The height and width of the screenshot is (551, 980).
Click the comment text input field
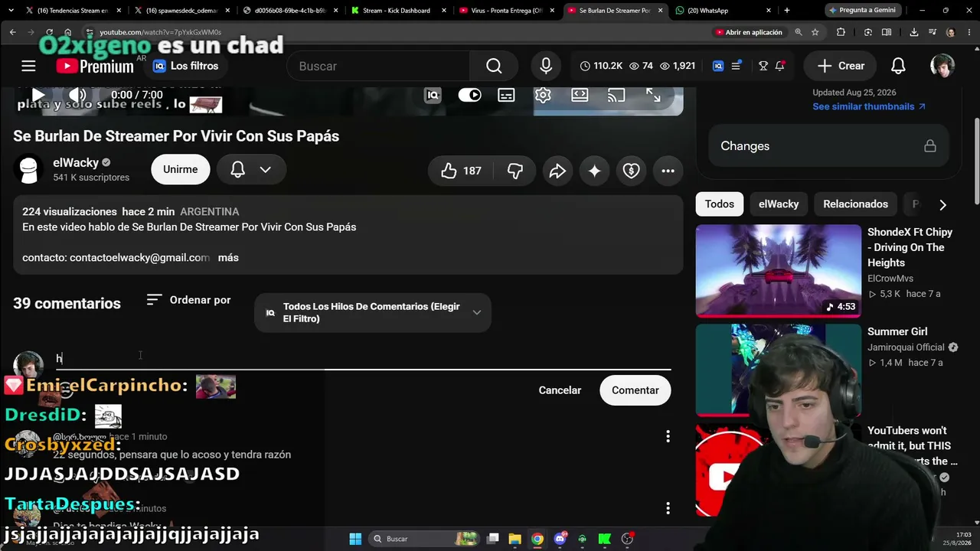363,358
